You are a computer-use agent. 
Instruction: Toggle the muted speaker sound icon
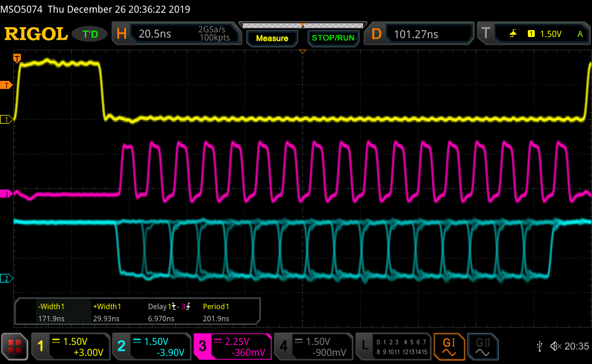[x=556, y=346]
